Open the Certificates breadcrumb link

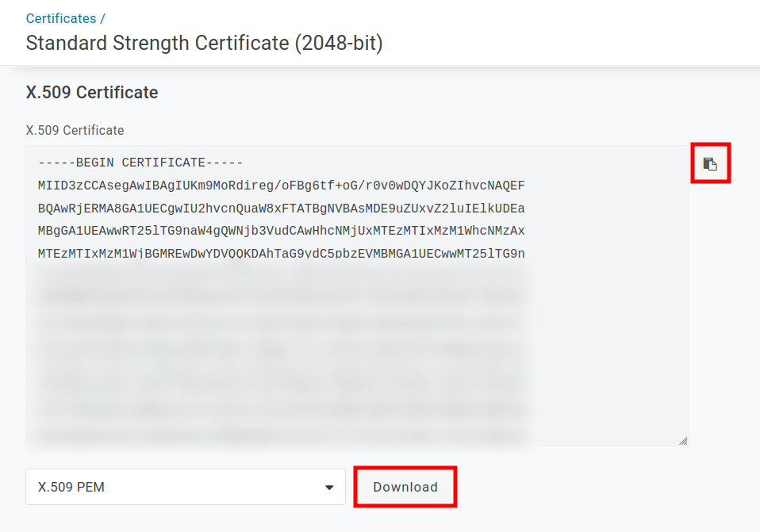[x=61, y=18]
